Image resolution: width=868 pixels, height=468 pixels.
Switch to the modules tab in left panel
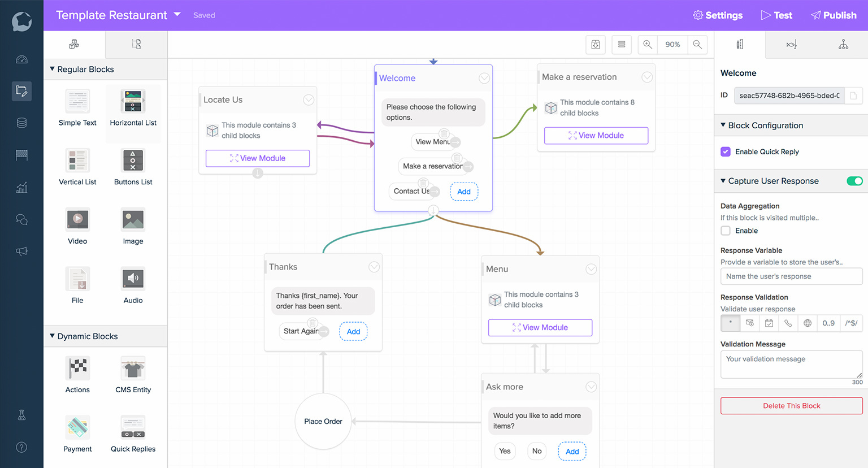click(136, 44)
